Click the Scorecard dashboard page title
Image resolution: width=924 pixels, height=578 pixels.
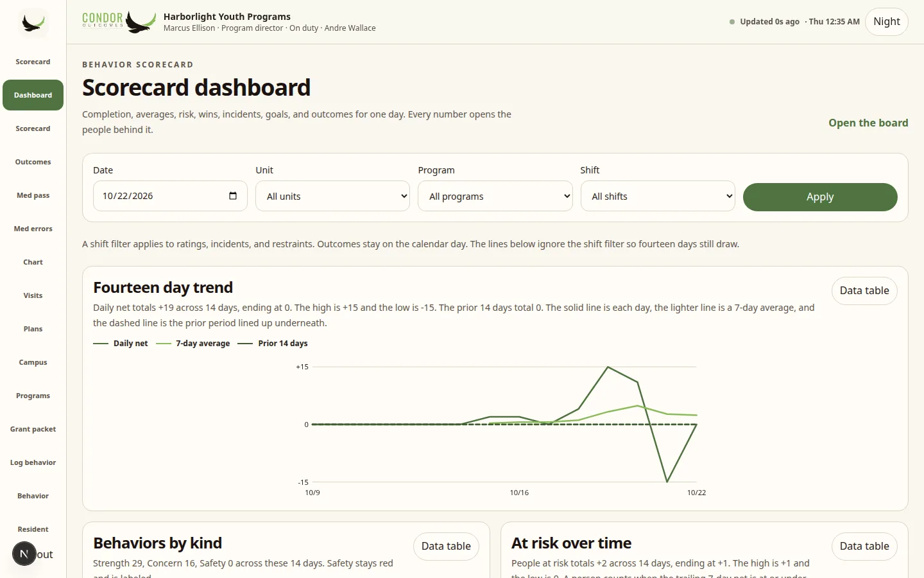(196, 87)
